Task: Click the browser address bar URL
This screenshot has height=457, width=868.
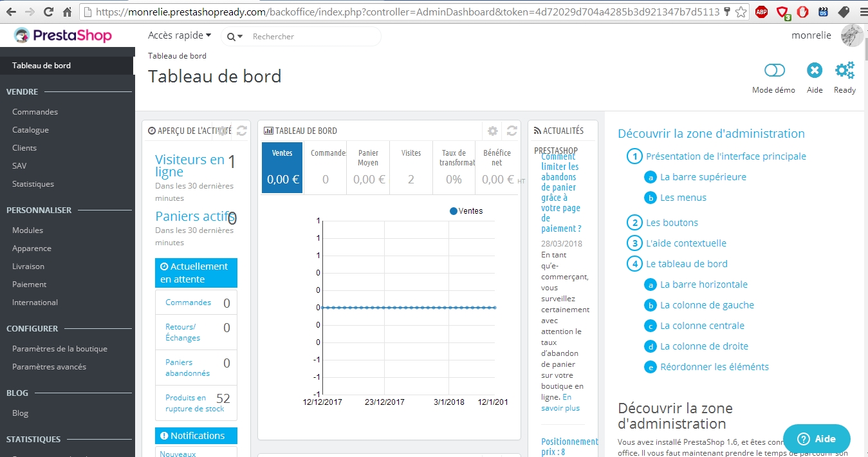Action: pyautogui.click(x=407, y=12)
